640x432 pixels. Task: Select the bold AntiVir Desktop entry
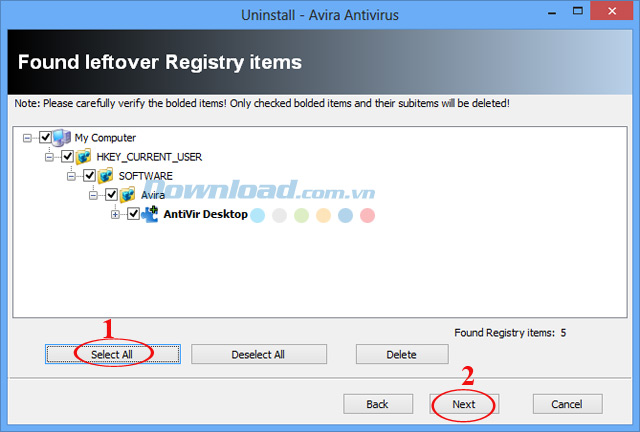pos(205,214)
